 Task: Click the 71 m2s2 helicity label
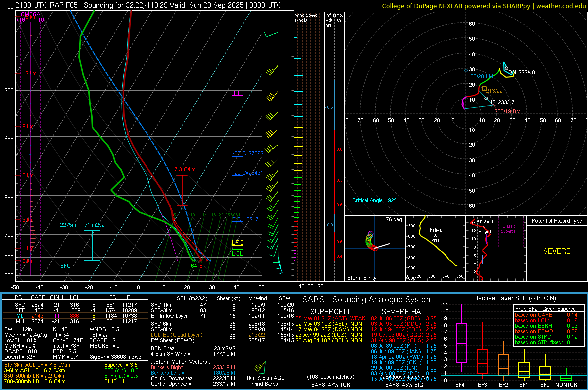click(x=95, y=225)
